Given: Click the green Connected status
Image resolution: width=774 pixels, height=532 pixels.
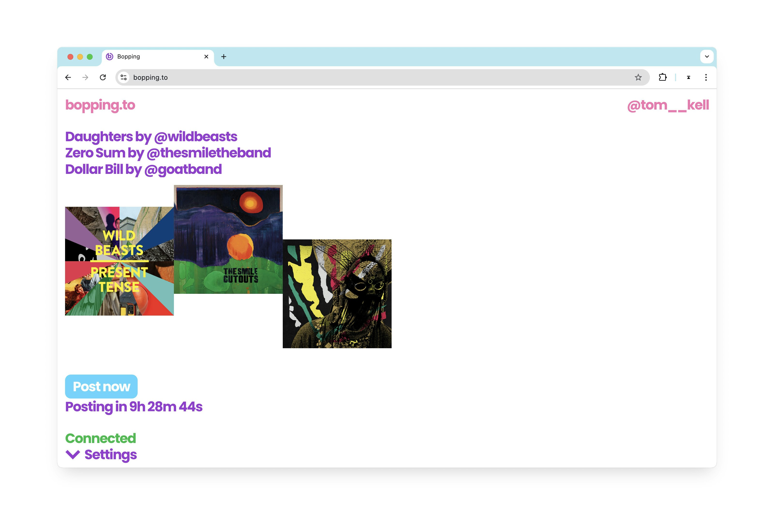Looking at the screenshot, I should 100,438.
